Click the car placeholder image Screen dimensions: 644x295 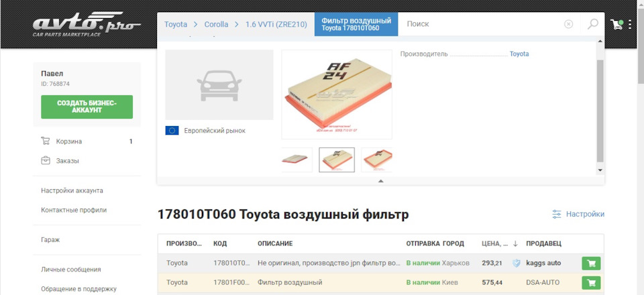219,85
